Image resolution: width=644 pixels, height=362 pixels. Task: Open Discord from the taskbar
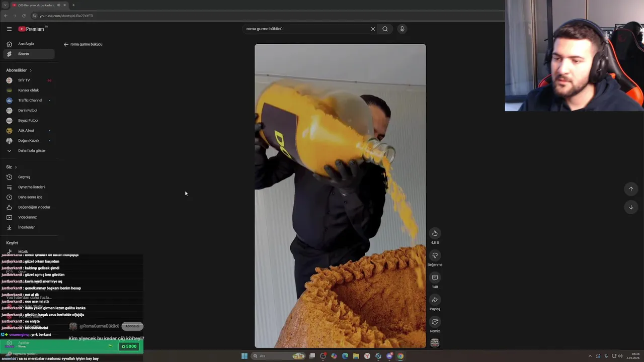coord(389,356)
